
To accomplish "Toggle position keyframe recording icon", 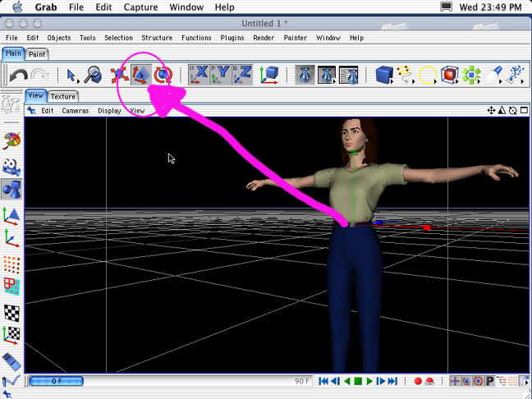I will tap(455, 382).
